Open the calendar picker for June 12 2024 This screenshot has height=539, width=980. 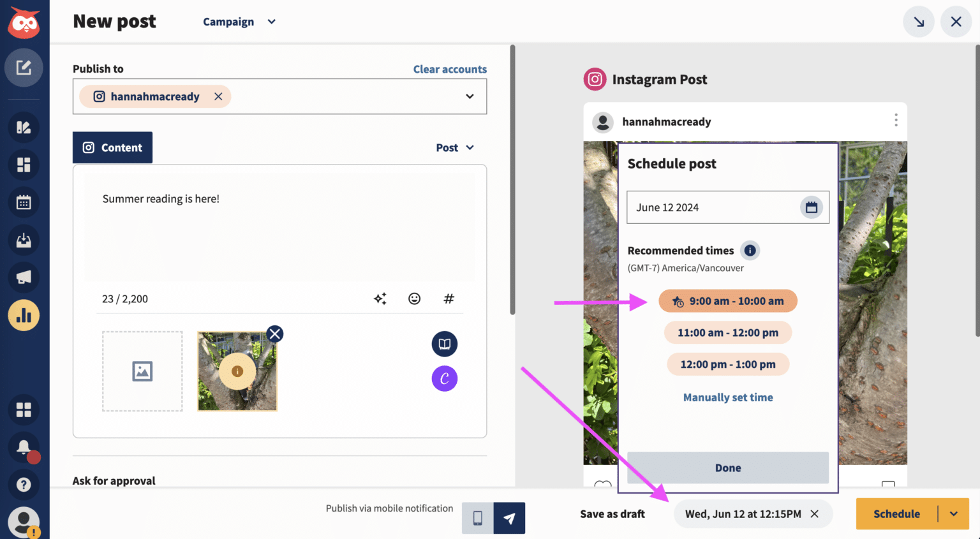point(811,207)
